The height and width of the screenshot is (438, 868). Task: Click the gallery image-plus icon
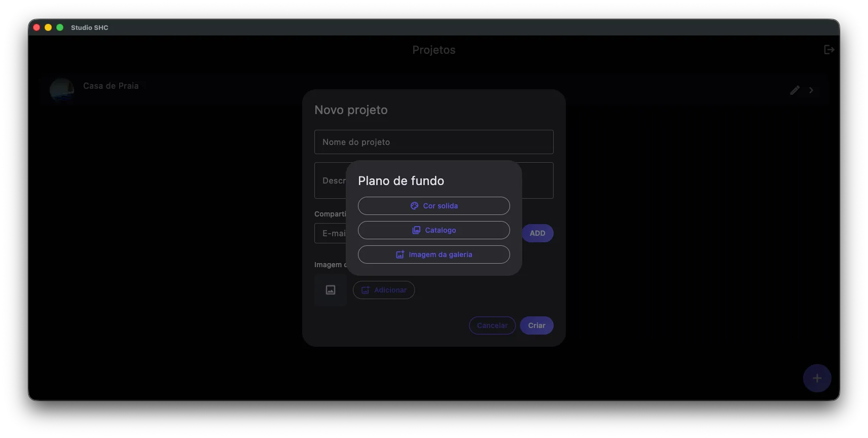click(400, 254)
